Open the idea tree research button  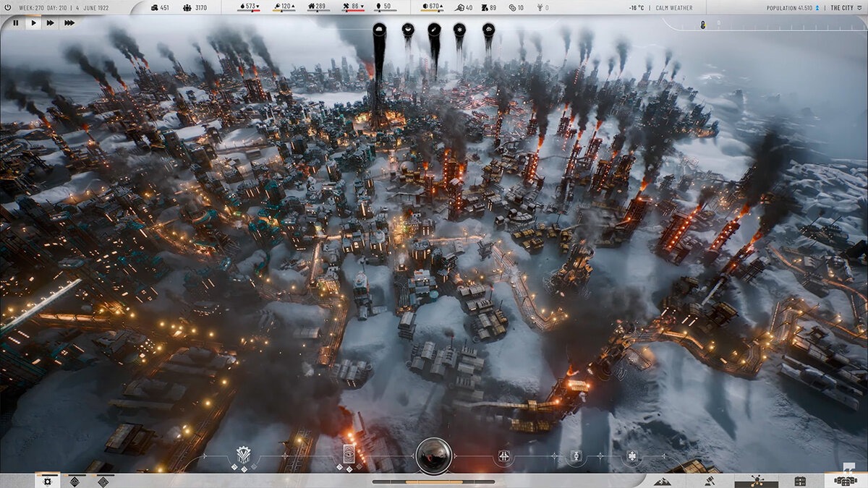[756, 481]
